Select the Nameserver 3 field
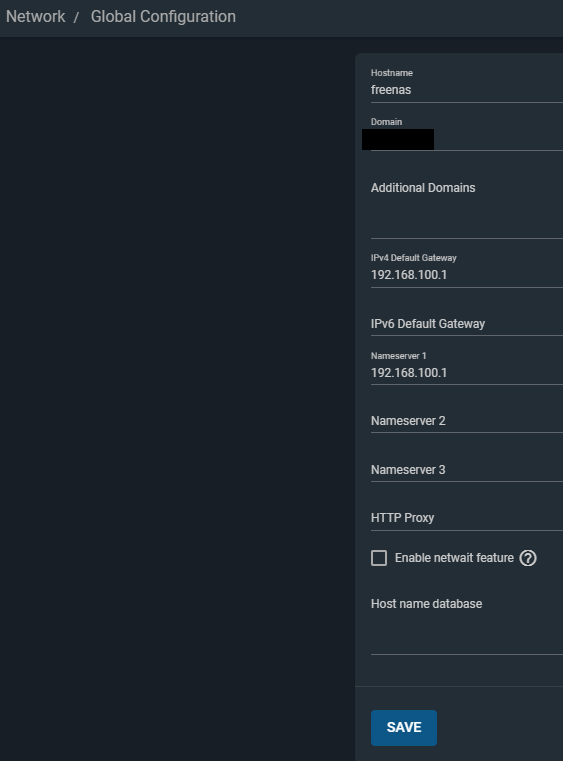 click(x=466, y=470)
